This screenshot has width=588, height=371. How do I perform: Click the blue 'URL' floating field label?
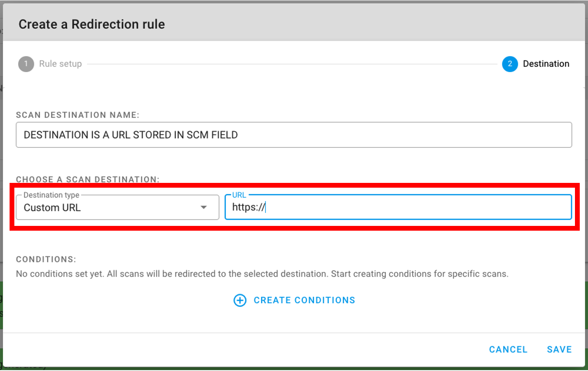[x=239, y=195]
